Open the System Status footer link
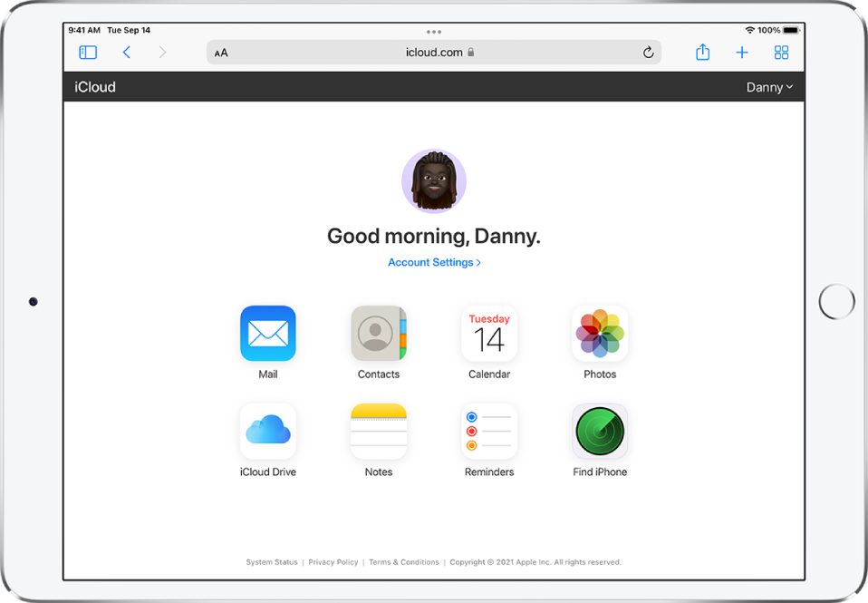 coord(272,562)
